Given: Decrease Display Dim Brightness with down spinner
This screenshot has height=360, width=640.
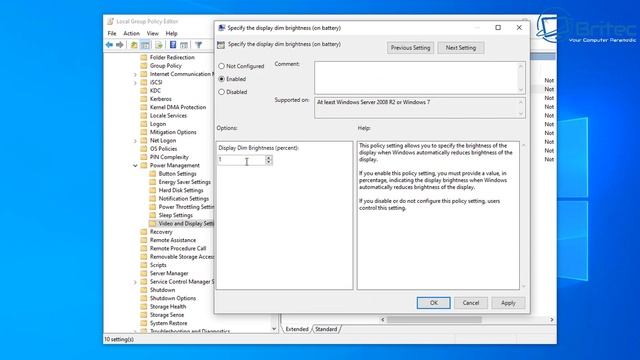Looking at the screenshot, I should (x=269, y=162).
